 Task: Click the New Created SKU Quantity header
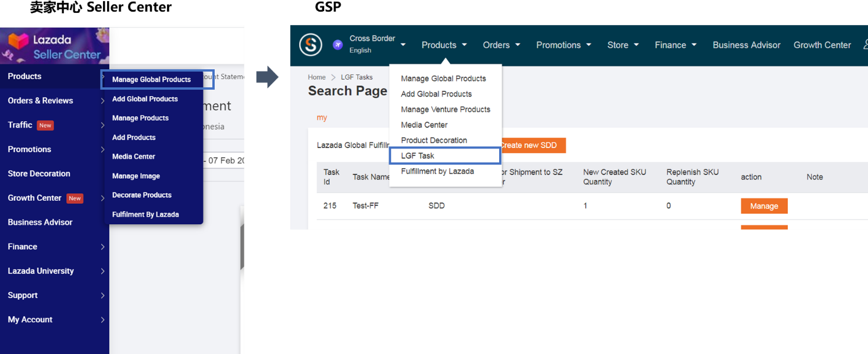coord(614,177)
